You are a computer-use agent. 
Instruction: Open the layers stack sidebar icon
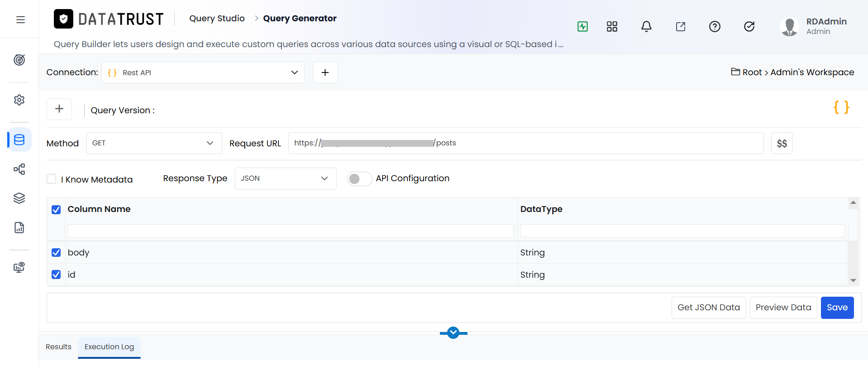[x=19, y=198]
